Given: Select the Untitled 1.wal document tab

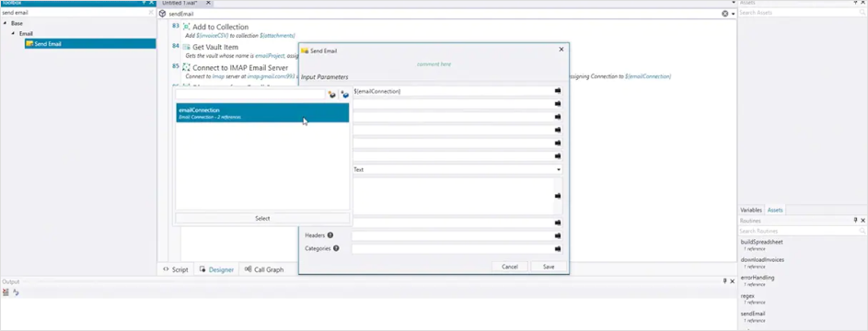Looking at the screenshot, I should [x=179, y=3].
